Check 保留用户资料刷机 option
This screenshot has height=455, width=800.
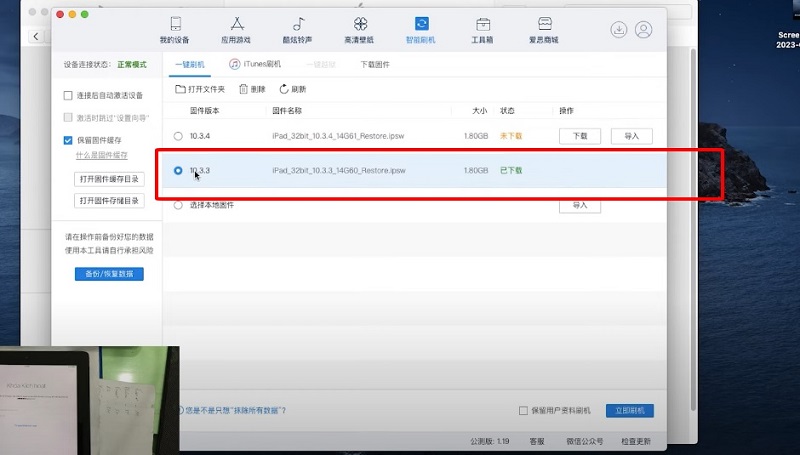tap(523, 411)
